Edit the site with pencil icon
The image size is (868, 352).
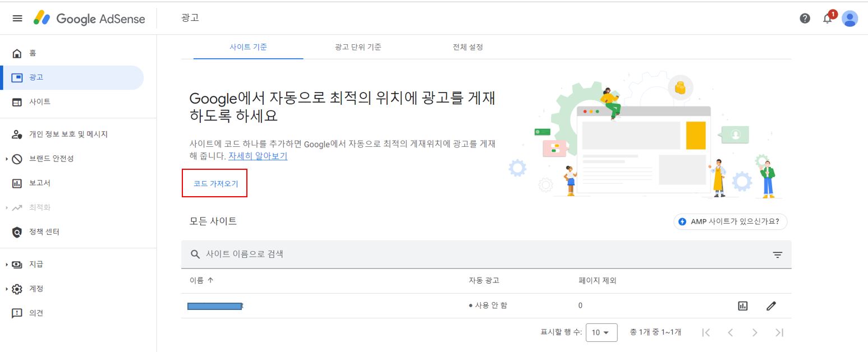click(x=771, y=306)
